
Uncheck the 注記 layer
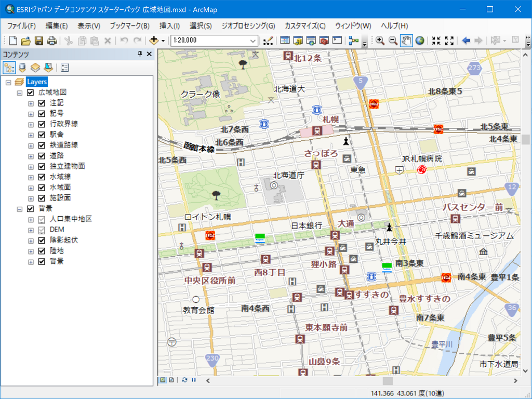click(x=42, y=103)
